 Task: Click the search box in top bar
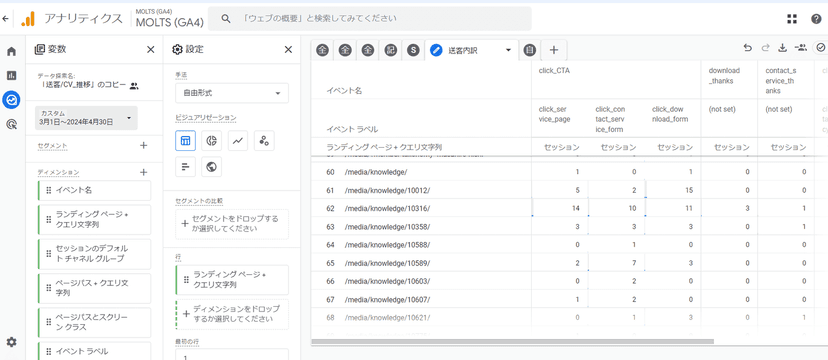click(x=370, y=18)
